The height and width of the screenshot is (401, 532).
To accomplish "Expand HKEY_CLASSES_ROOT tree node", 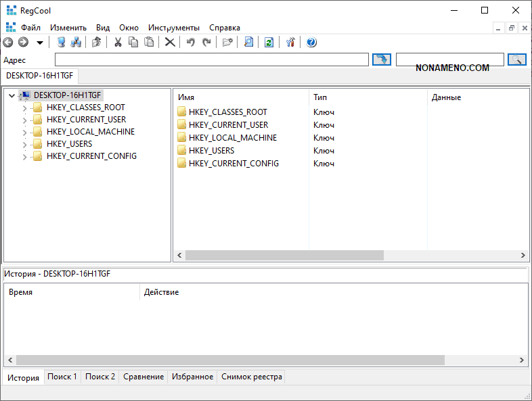I will tap(25, 108).
